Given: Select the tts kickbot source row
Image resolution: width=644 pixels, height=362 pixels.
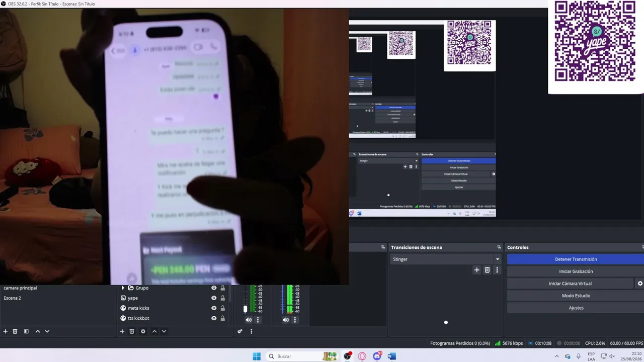Looking at the screenshot, I should click(x=174, y=318).
